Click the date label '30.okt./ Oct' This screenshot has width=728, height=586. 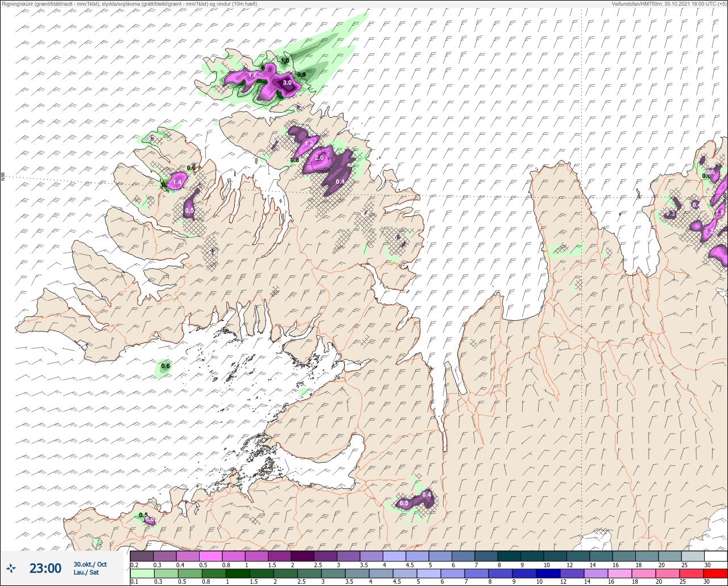90,564
